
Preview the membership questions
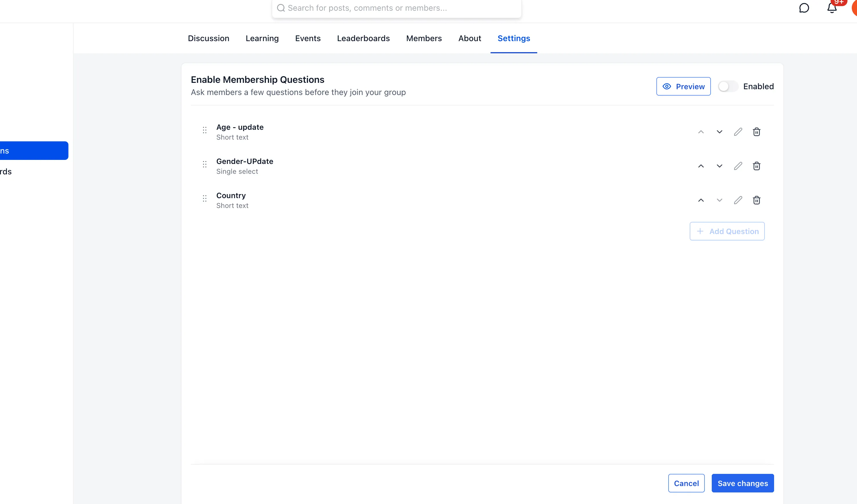[x=683, y=86]
